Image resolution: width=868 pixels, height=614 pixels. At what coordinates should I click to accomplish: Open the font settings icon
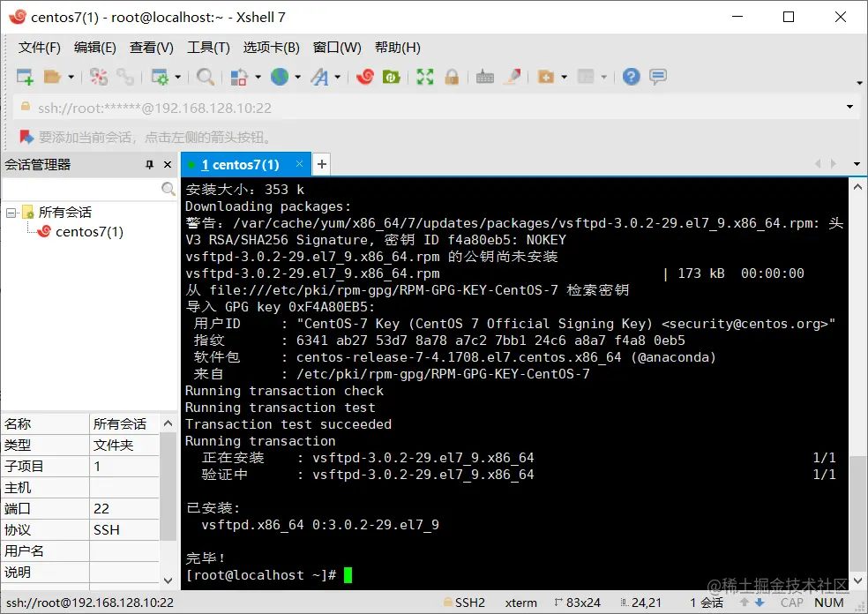[x=319, y=77]
